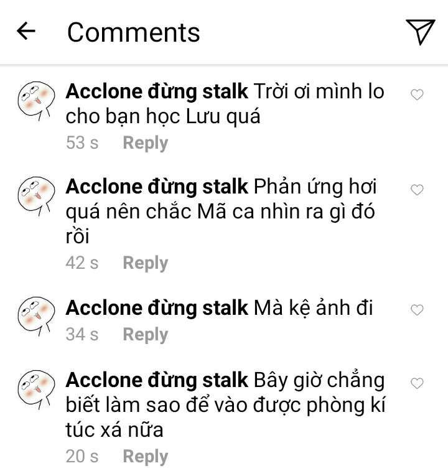Image resolution: width=448 pixels, height=476 pixels.
Task: Reply to the 34 s comment
Action: 146,335
